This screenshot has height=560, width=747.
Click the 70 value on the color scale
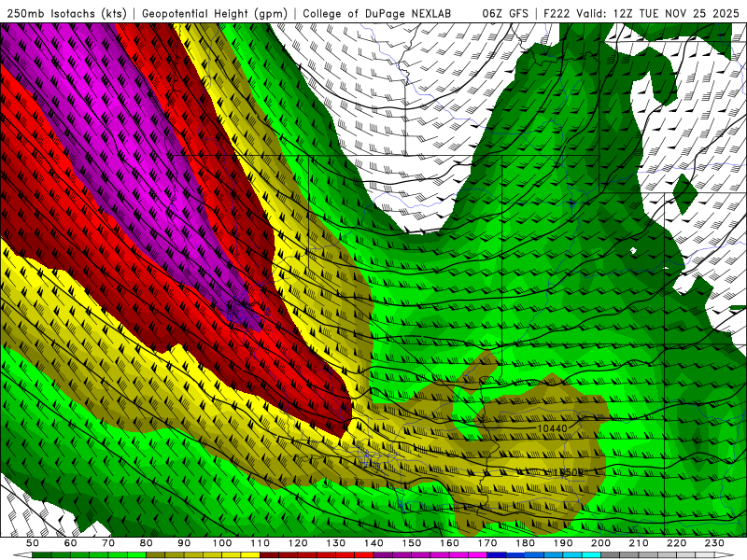tap(108, 543)
